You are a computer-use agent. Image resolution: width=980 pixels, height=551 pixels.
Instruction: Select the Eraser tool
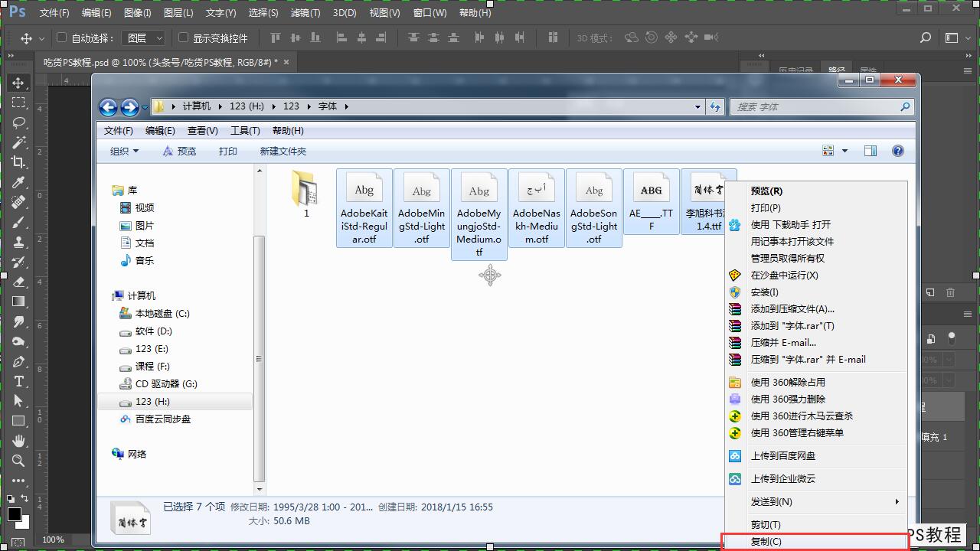tap(19, 282)
